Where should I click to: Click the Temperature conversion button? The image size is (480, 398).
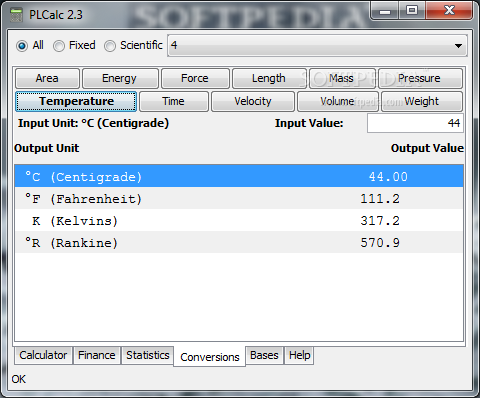(x=76, y=101)
